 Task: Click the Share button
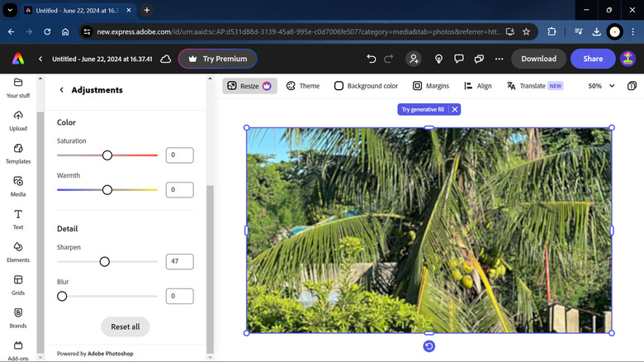click(593, 59)
